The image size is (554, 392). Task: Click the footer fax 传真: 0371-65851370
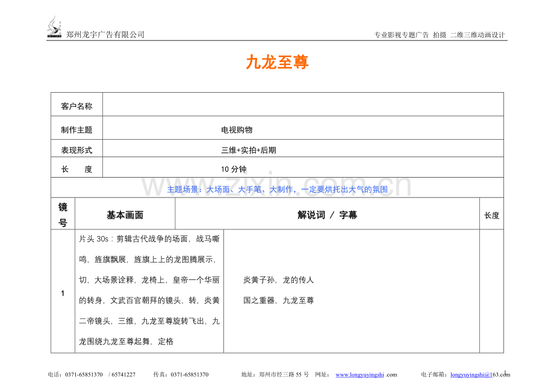tap(181, 375)
